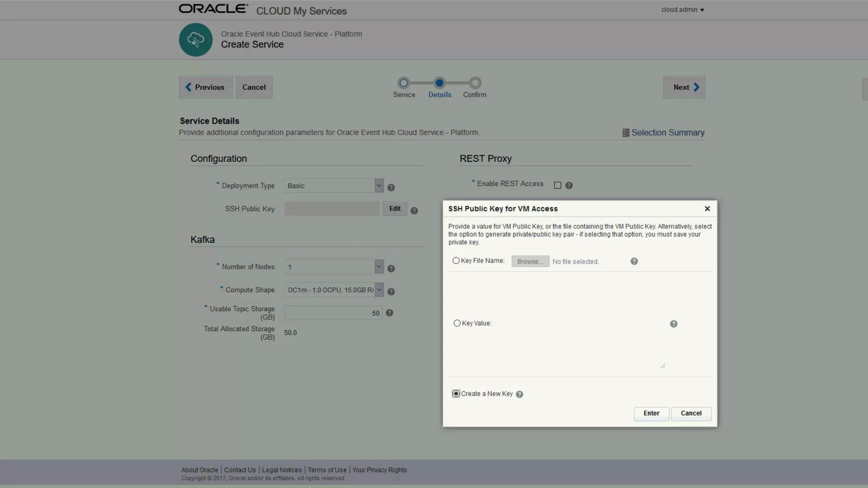The width and height of the screenshot is (868, 488).
Task: Click help icon next to Number of Nodes
Action: pyautogui.click(x=391, y=269)
